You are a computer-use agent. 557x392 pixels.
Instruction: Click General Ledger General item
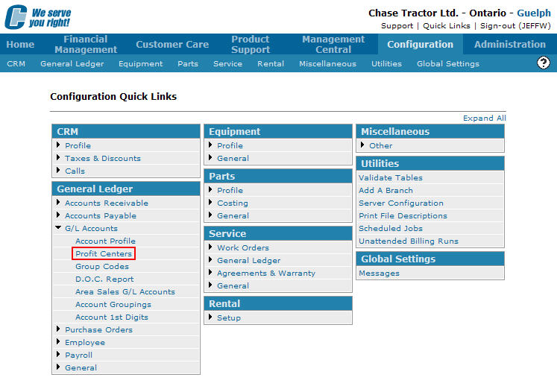click(81, 367)
